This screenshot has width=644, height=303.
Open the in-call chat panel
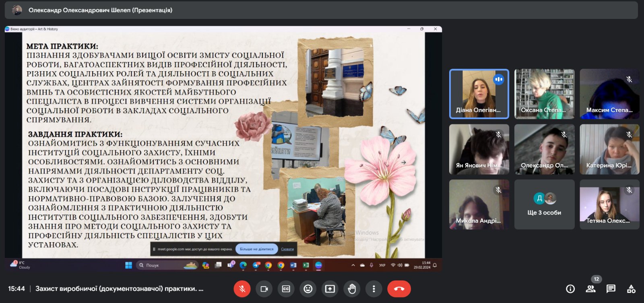(611, 289)
